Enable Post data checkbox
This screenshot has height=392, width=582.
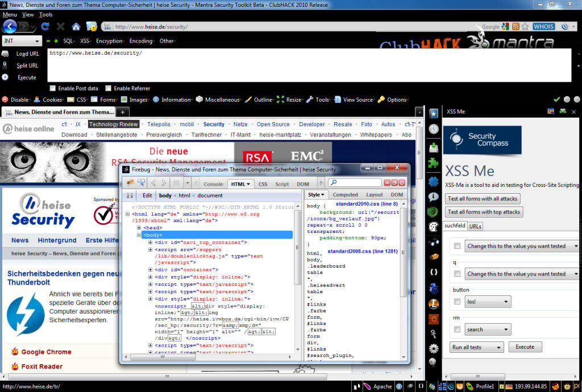[53, 88]
